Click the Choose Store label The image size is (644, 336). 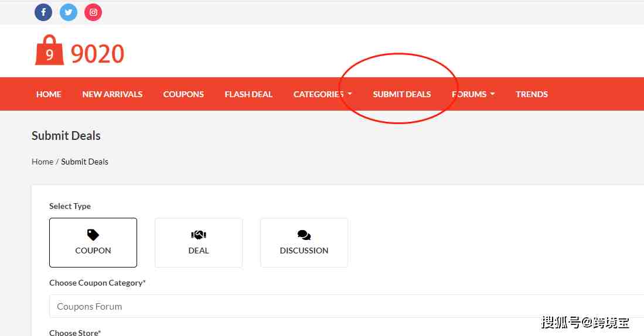pos(75,332)
